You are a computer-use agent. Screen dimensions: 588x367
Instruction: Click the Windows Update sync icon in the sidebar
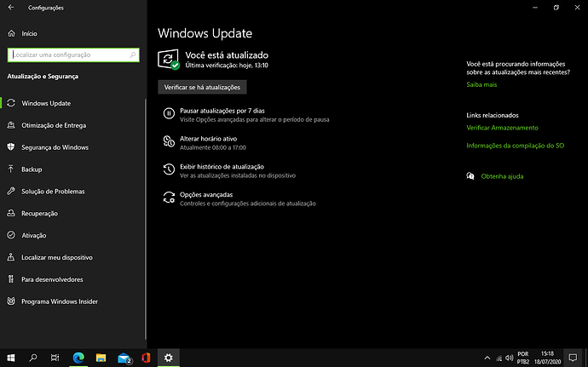(x=11, y=103)
